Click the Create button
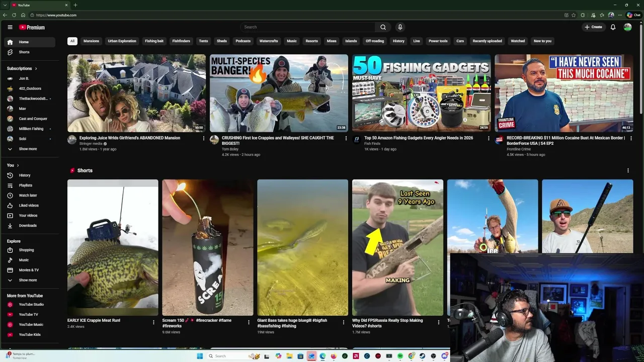 pyautogui.click(x=593, y=27)
